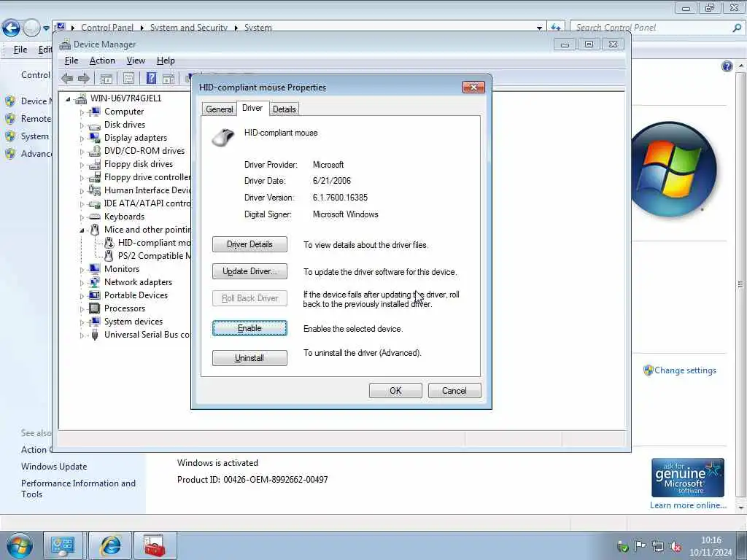This screenshot has width=747, height=560.
Task: Click the genuine Microsoft software badge
Action: (x=688, y=478)
